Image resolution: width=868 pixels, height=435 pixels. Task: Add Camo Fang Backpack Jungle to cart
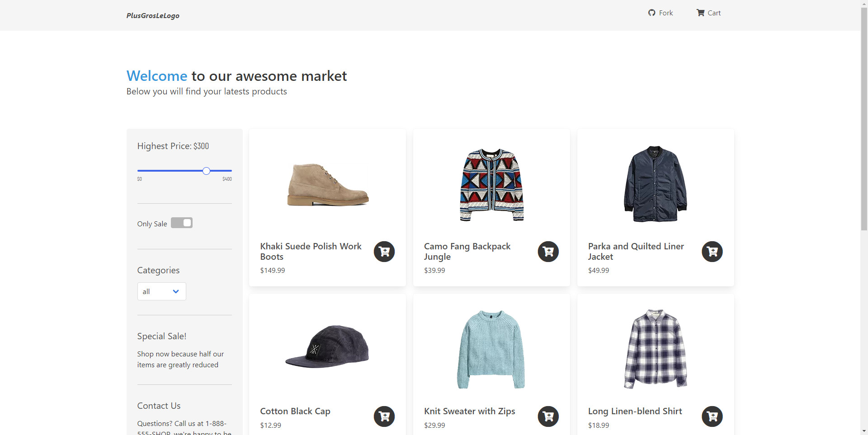click(x=548, y=252)
